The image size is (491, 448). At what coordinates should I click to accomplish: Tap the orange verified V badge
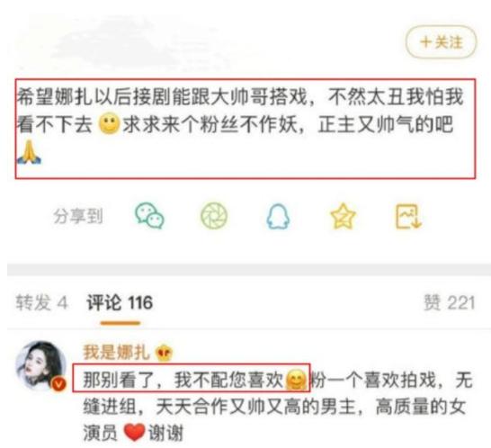pyautogui.click(x=58, y=384)
